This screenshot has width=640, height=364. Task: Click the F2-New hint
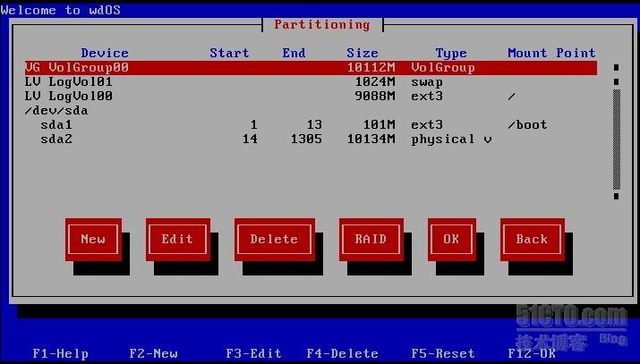click(153, 353)
